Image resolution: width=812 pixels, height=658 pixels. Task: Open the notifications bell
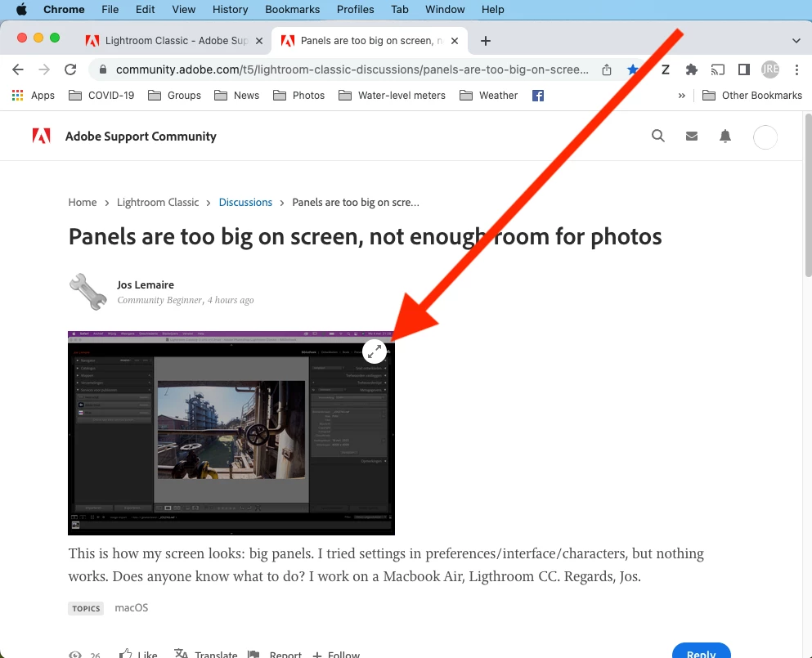(x=725, y=137)
